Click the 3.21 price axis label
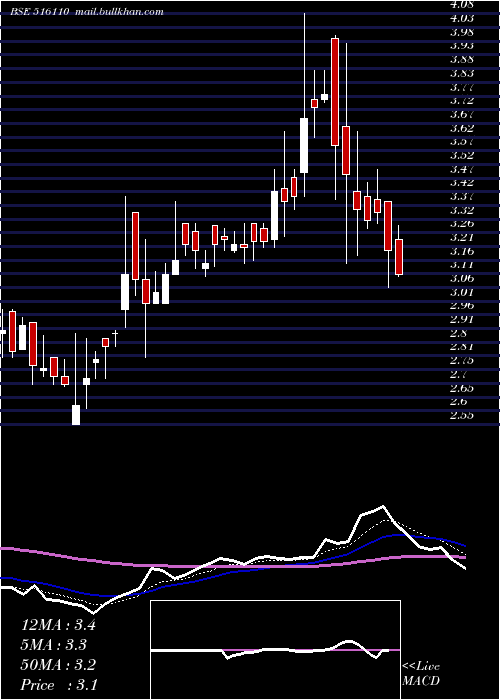The image size is (500, 700). (461, 238)
